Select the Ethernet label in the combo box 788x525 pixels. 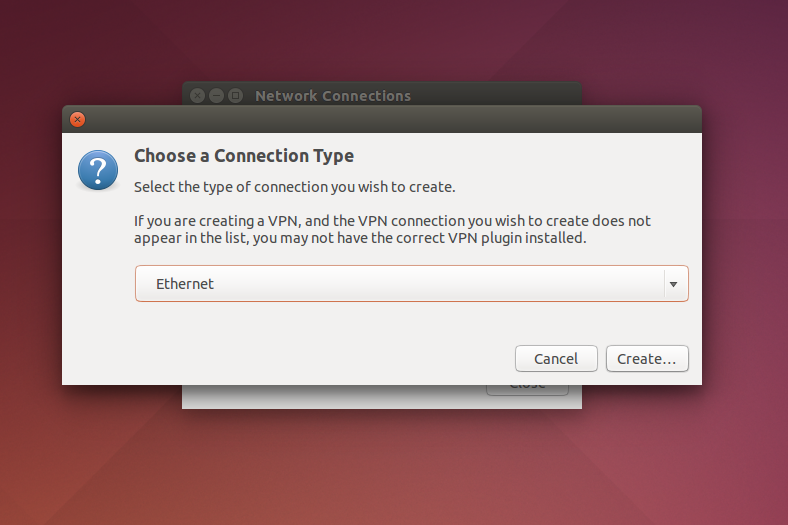coord(185,284)
